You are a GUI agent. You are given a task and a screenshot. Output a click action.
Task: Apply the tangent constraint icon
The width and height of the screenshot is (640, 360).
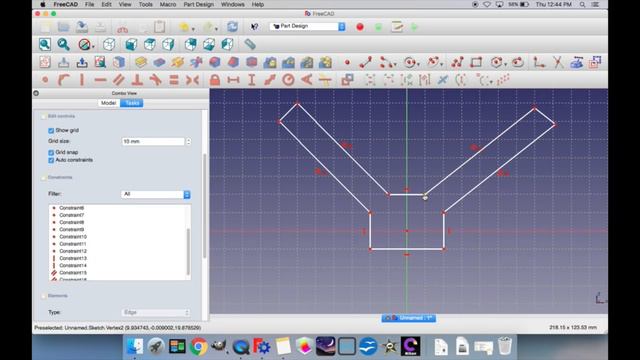[156, 80]
